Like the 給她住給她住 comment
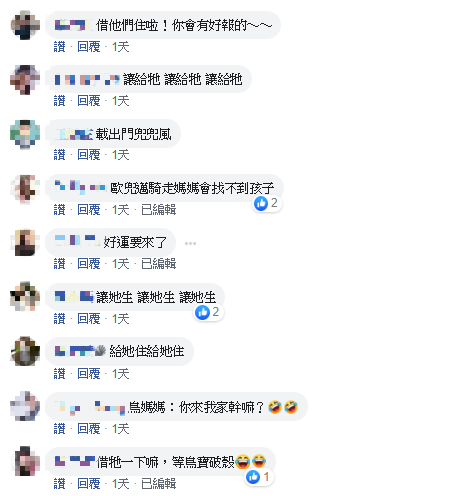450x496 pixels. pyautogui.click(x=60, y=374)
